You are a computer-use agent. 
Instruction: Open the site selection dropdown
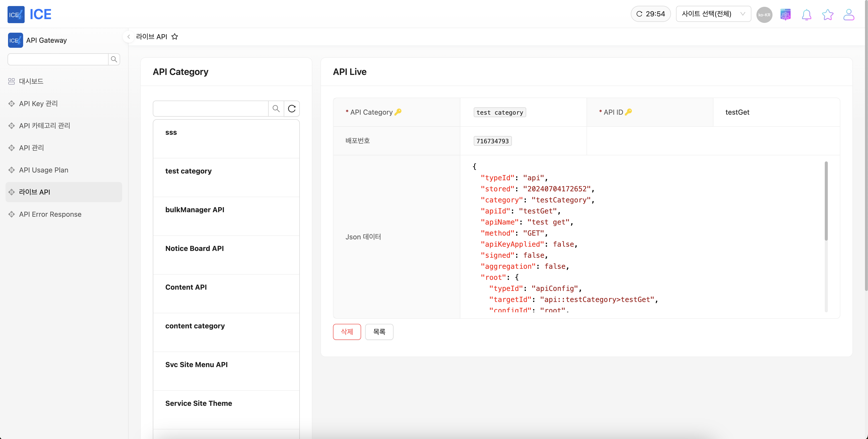713,14
